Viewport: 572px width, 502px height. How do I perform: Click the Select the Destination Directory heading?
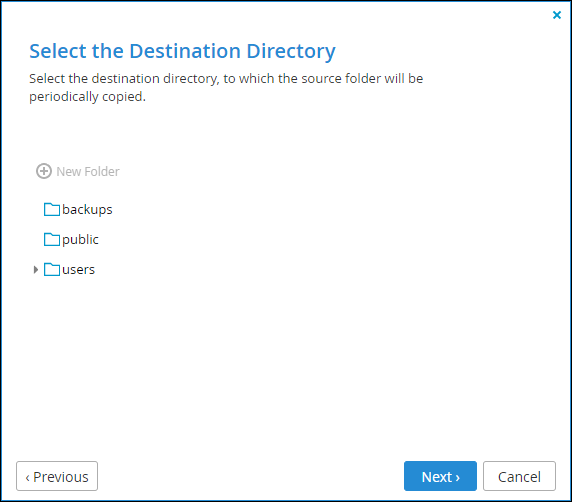click(182, 51)
